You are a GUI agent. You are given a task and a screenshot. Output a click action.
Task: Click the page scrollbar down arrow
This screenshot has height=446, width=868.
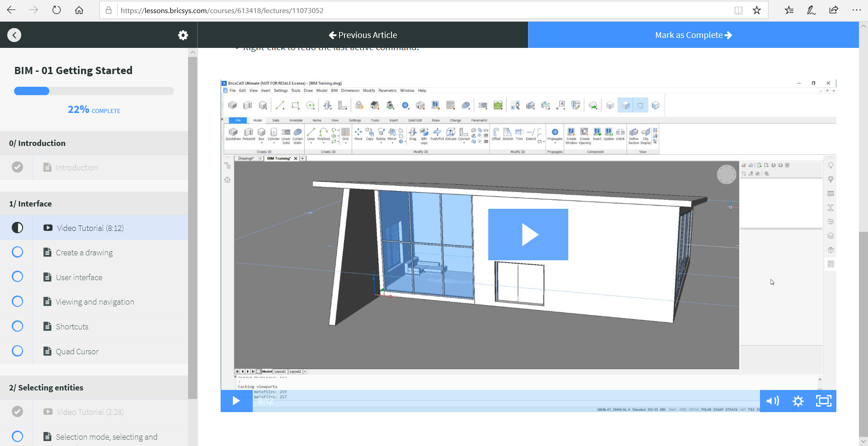pos(863,441)
